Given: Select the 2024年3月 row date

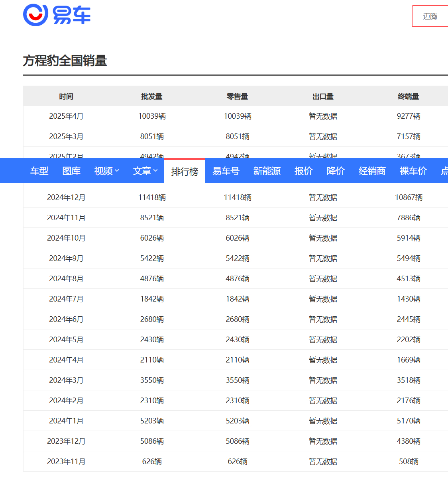Looking at the screenshot, I should pos(66,380).
